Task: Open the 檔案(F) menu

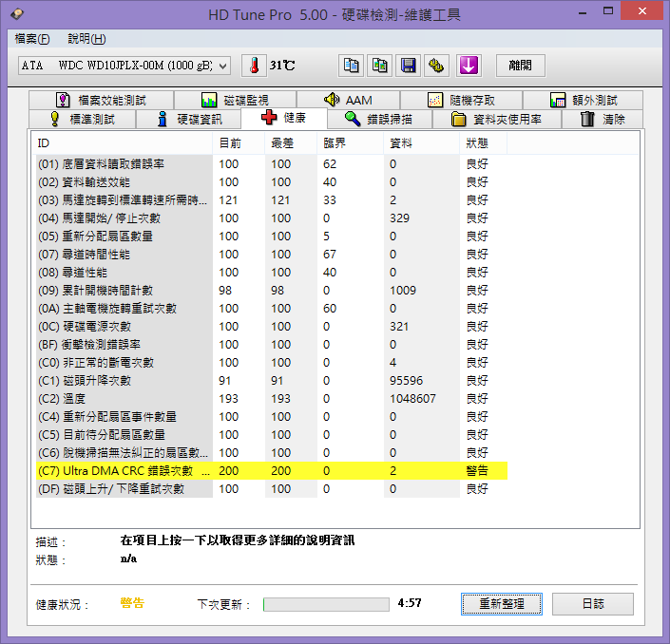Action: click(x=32, y=39)
